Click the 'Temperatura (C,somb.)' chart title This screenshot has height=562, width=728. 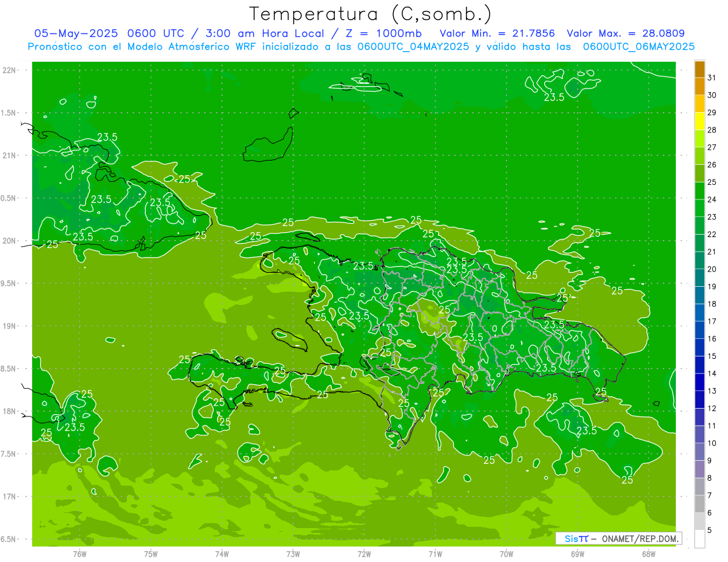370,14
